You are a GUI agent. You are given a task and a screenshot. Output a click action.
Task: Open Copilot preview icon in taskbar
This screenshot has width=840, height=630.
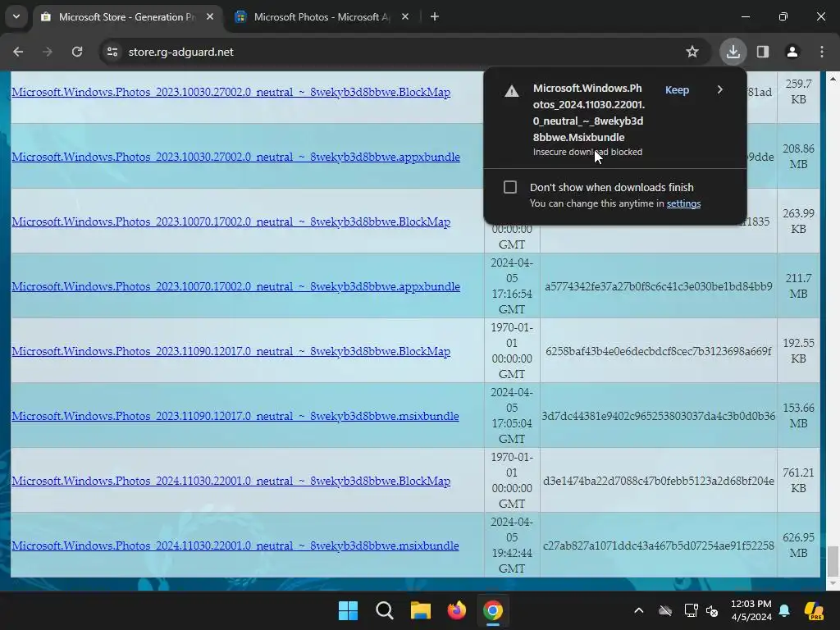[814, 610]
